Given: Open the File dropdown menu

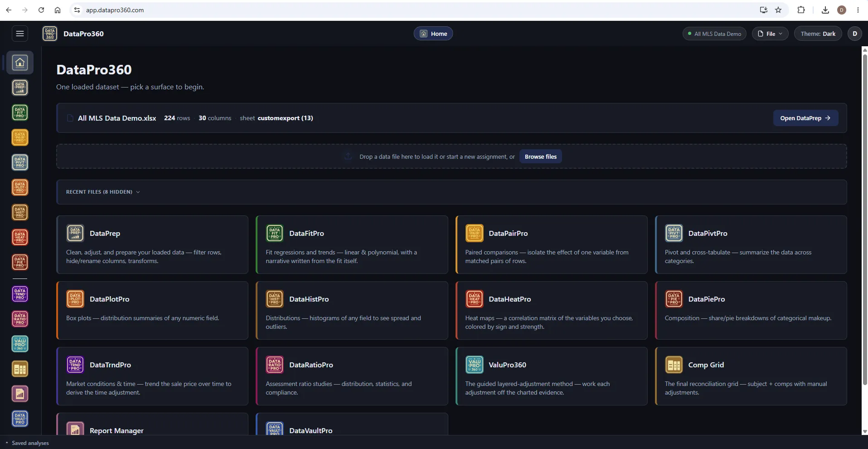Looking at the screenshot, I should tap(770, 34).
